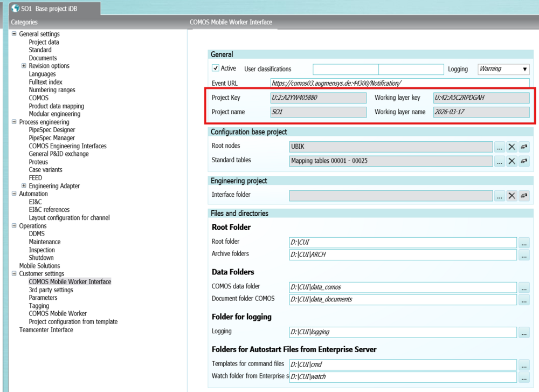Collapse the General settings tree node
The image size is (539, 392).
pos(14,33)
